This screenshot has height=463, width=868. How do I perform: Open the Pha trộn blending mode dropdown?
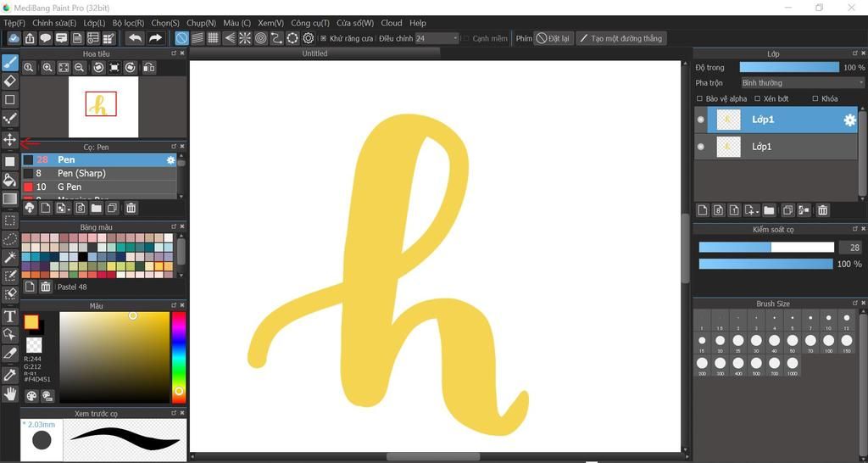(803, 82)
